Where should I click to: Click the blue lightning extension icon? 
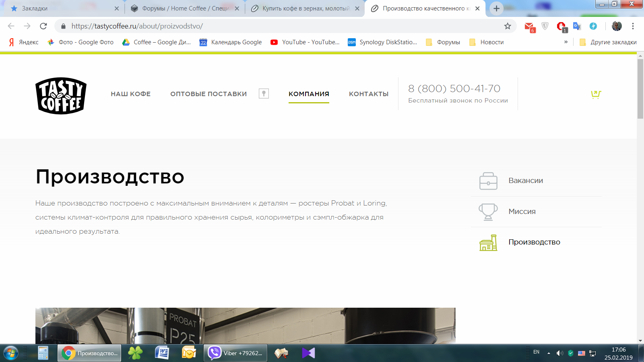(x=593, y=26)
